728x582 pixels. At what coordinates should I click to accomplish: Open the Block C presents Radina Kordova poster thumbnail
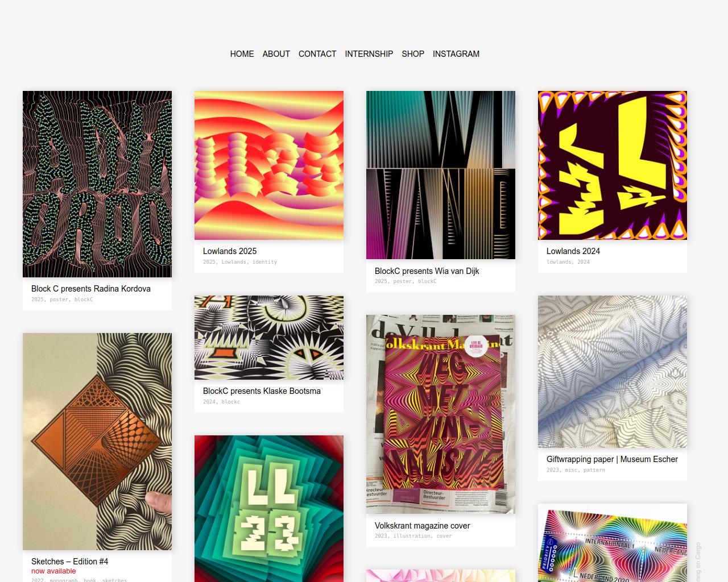[x=97, y=184]
